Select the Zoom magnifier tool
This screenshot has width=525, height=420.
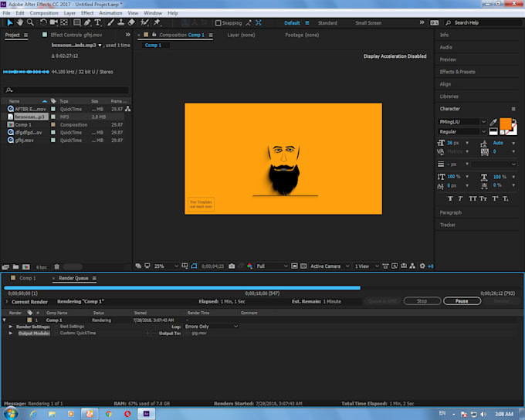pyautogui.click(x=30, y=22)
